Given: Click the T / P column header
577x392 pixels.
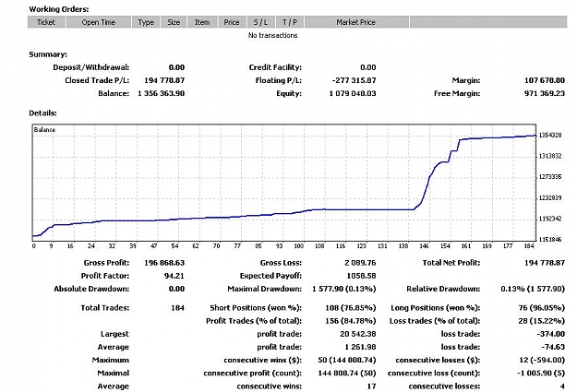Looking at the screenshot, I should (290, 22).
